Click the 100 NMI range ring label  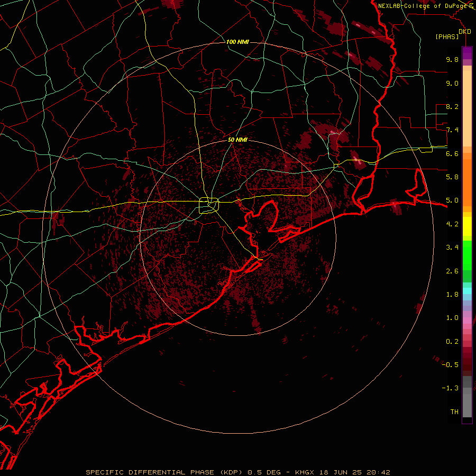coord(237,42)
